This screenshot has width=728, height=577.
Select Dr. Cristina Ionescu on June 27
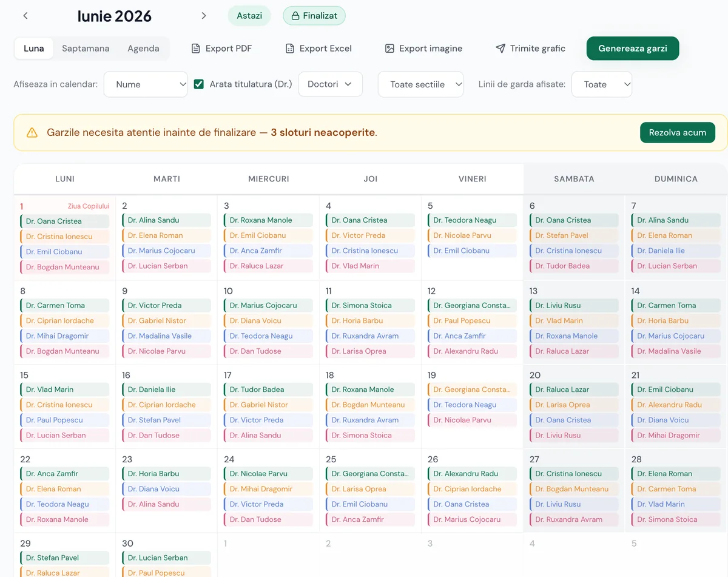point(574,474)
